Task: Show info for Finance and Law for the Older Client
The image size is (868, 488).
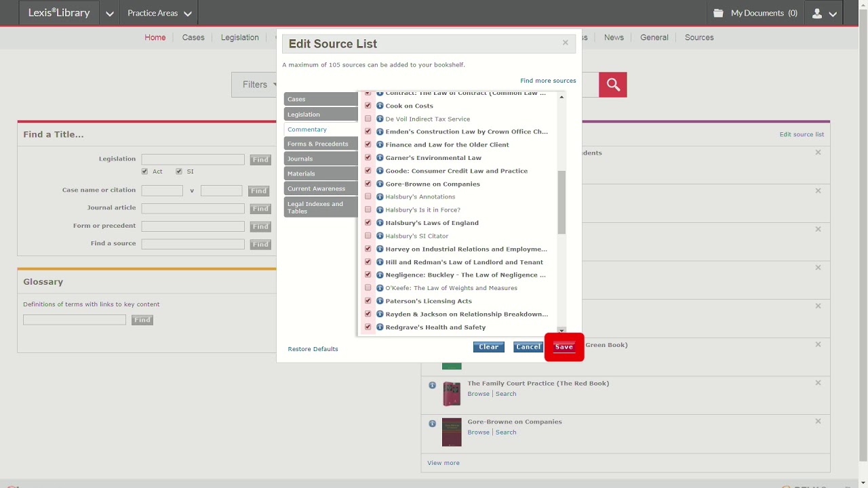Action: coord(380,144)
